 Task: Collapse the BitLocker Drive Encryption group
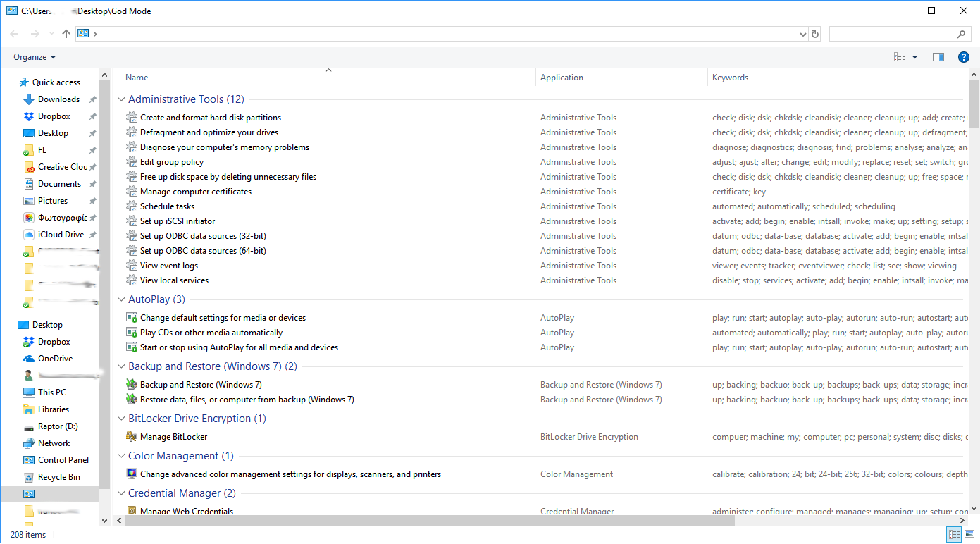point(121,419)
